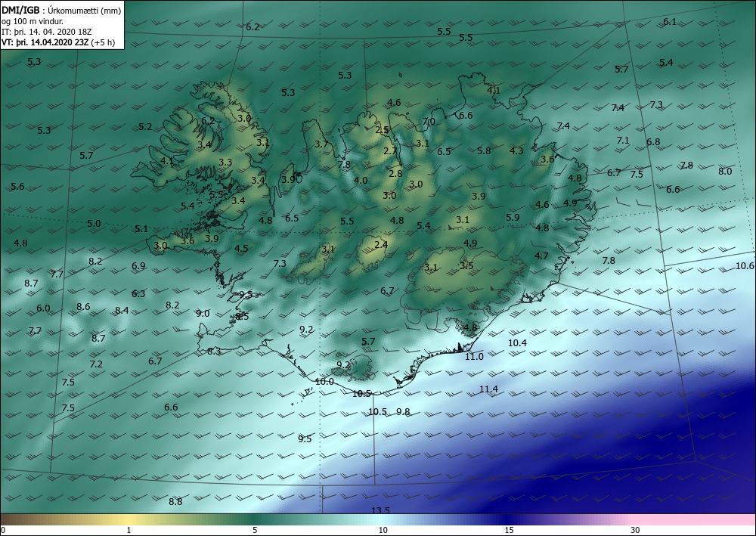Image resolution: width=756 pixels, height=536 pixels.
Task: Click the scale label 0 on the legend
Action: click(3, 530)
